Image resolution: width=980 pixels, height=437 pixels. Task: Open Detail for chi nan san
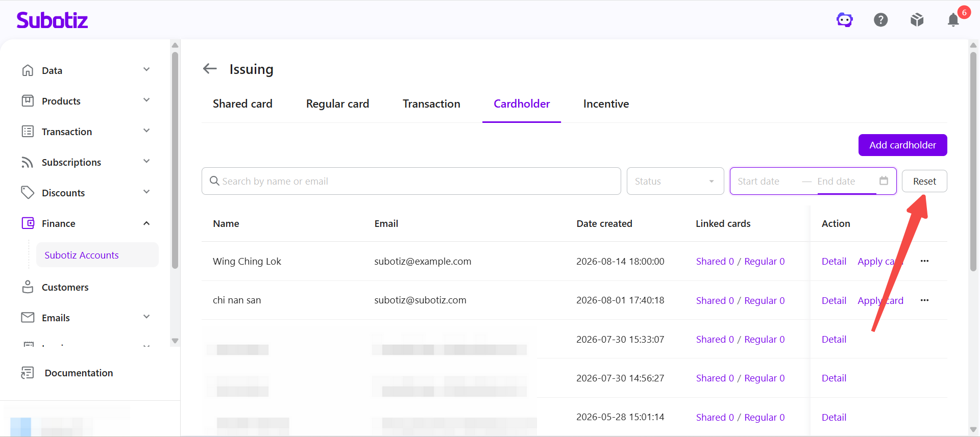coord(834,300)
